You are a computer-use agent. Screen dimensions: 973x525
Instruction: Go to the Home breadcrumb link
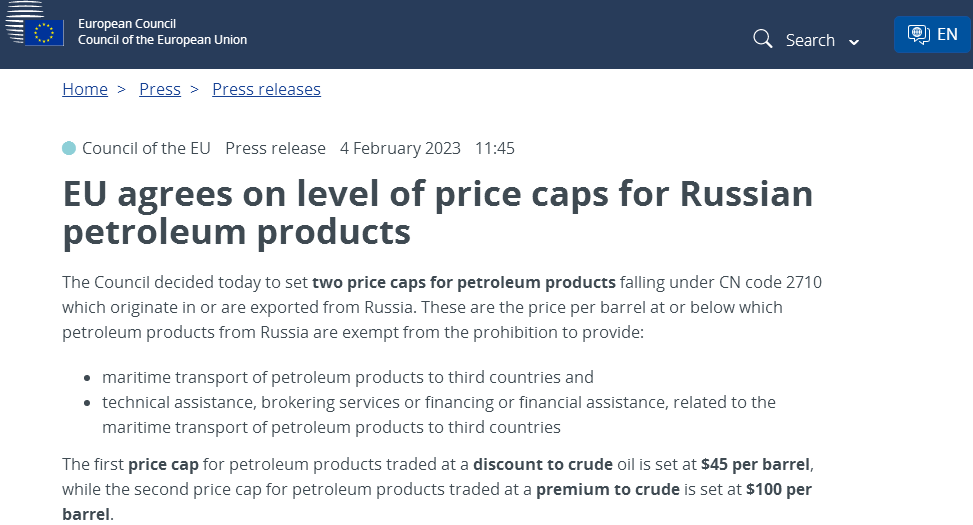click(85, 89)
